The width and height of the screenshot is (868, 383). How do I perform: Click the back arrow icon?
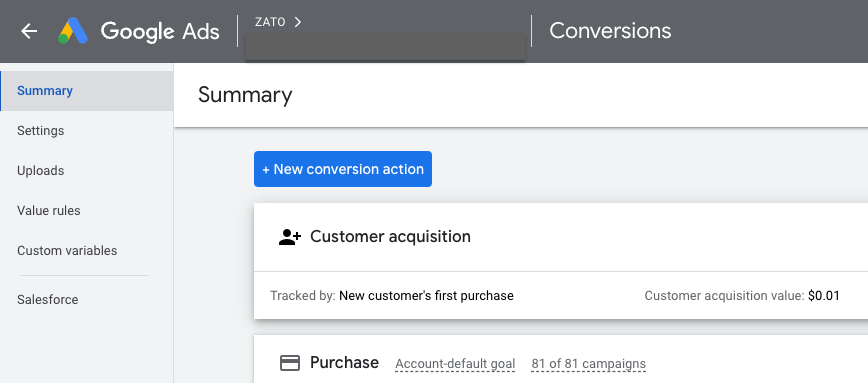click(x=29, y=31)
